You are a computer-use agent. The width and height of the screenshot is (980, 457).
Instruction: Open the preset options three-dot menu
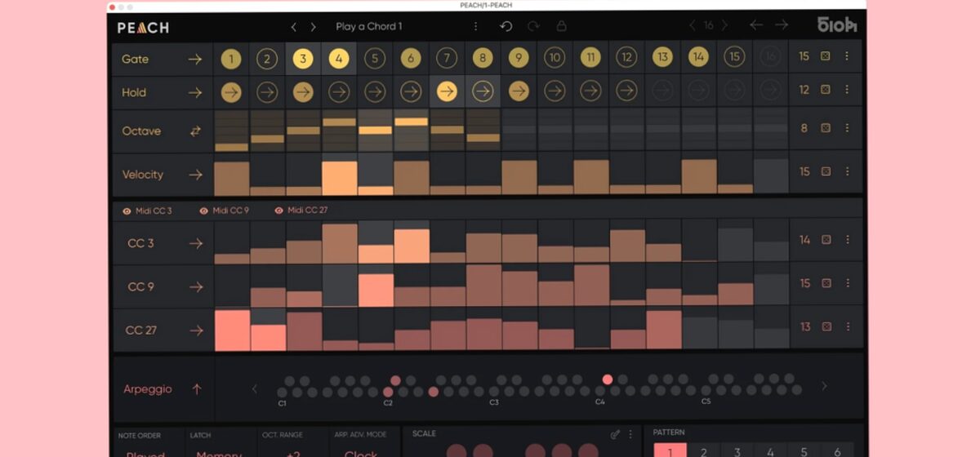pyautogui.click(x=476, y=26)
